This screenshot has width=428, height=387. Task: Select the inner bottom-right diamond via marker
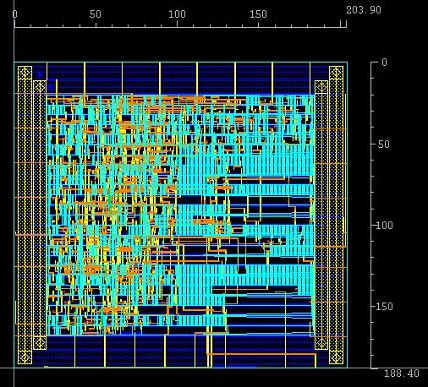point(321,343)
